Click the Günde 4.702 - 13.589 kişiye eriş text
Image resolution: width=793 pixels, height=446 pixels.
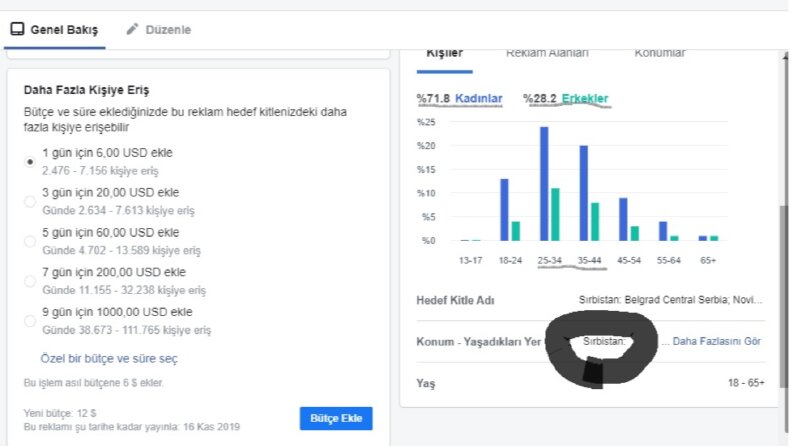click(x=121, y=250)
